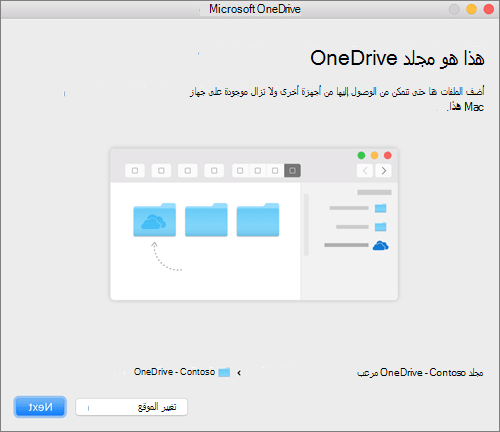This screenshot has height=432, width=500.
Task: Click the OneDrive - Contoso folder path text
Action: (x=174, y=372)
